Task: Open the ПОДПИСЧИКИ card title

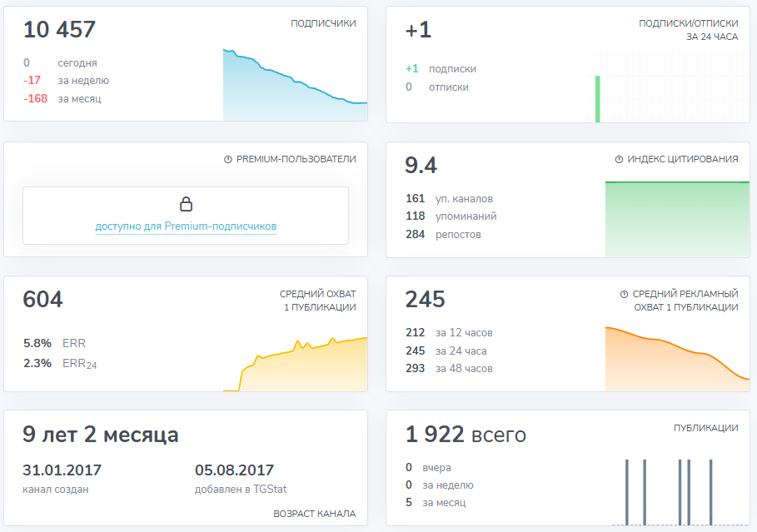Action: [x=323, y=23]
